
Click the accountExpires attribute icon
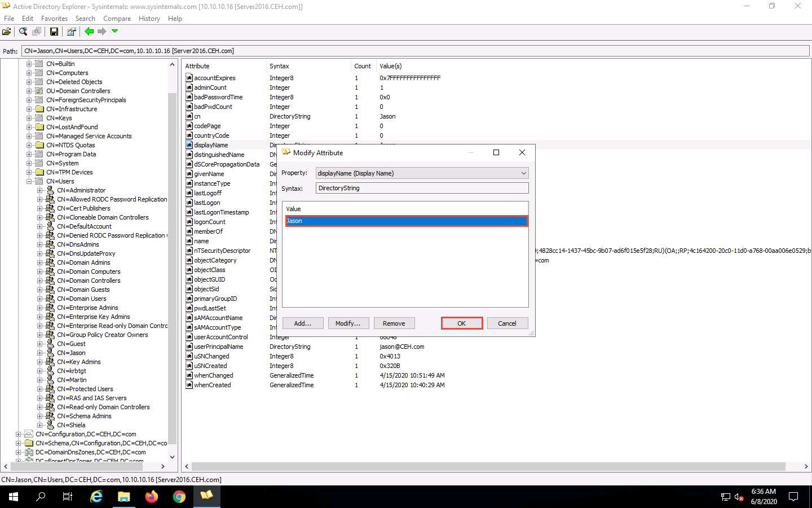189,78
